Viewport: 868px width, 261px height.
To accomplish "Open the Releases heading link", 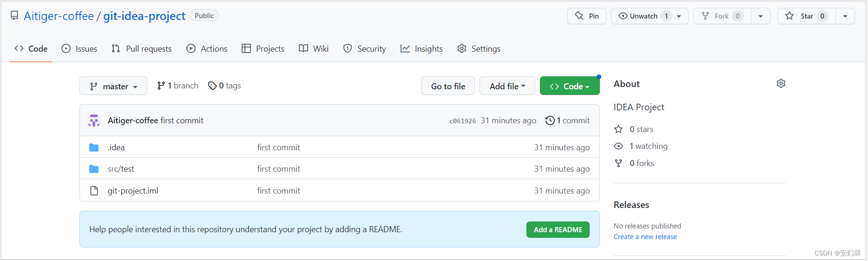I will (x=631, y=205).
